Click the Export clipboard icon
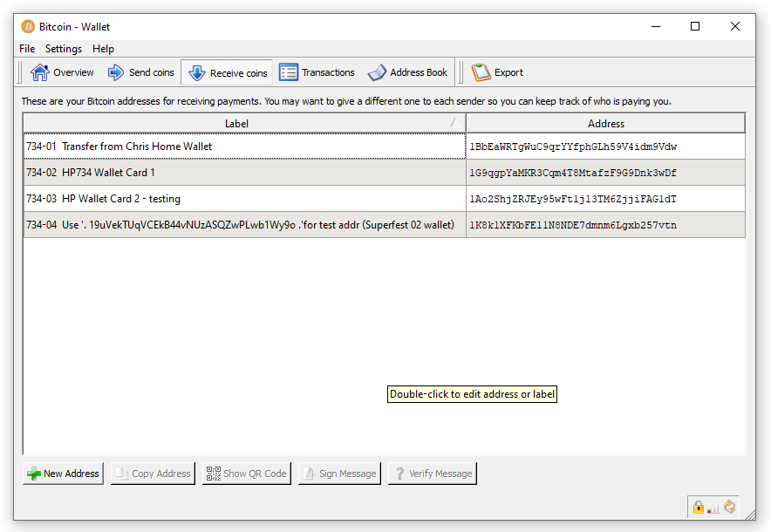Image resolution: width=771 pixels, height=532 pixels. 481,72
